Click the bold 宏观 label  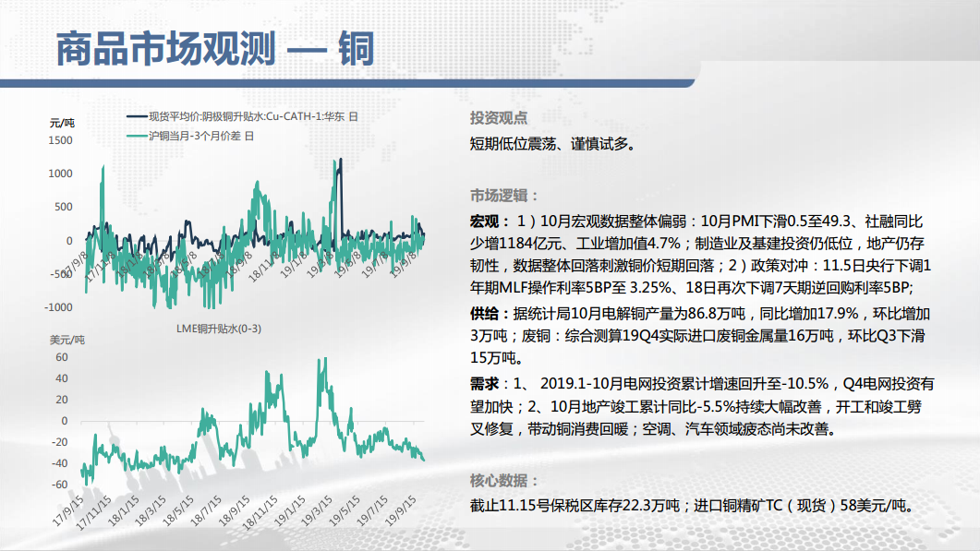point(489,222)
